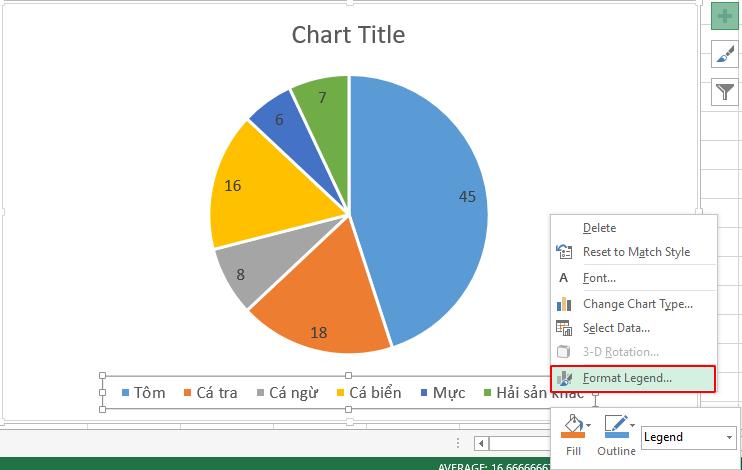Select Reset to Match Style
Screen dimensions: 742x470
coord(634,252)
